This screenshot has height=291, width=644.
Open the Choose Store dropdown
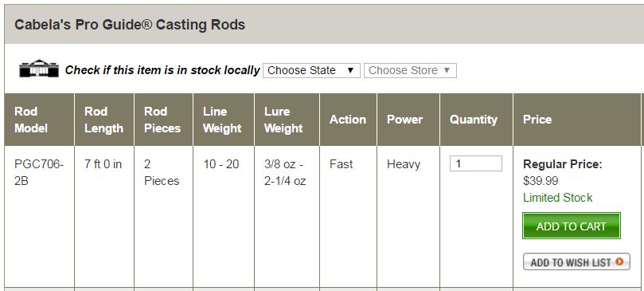pyautogui.click(x=410, y=70)
